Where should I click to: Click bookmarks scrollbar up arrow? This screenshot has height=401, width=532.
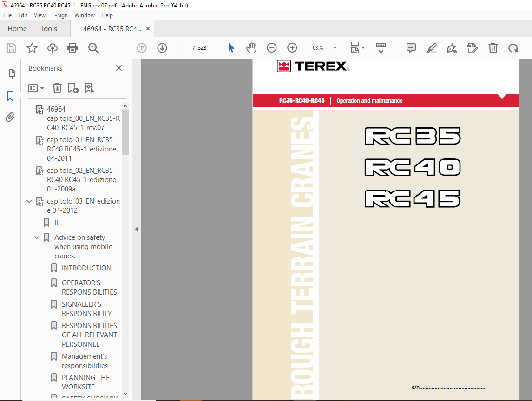click(125, 106)
